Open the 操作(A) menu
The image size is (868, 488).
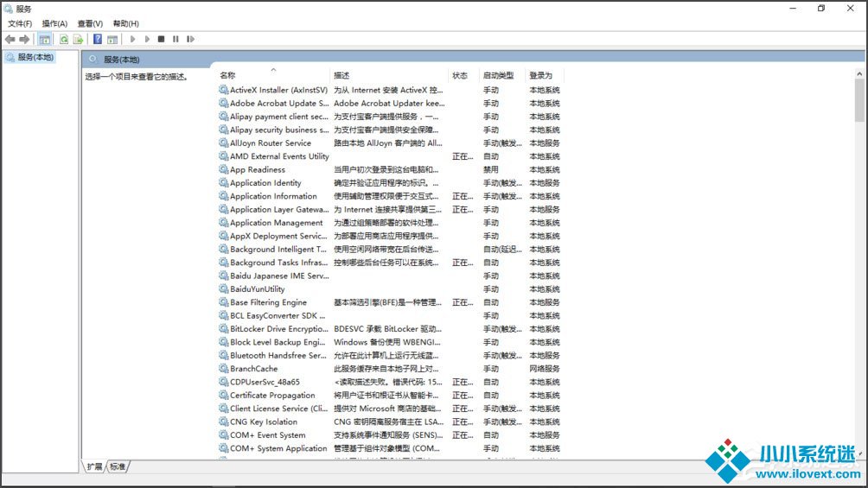tap(54, 24)
